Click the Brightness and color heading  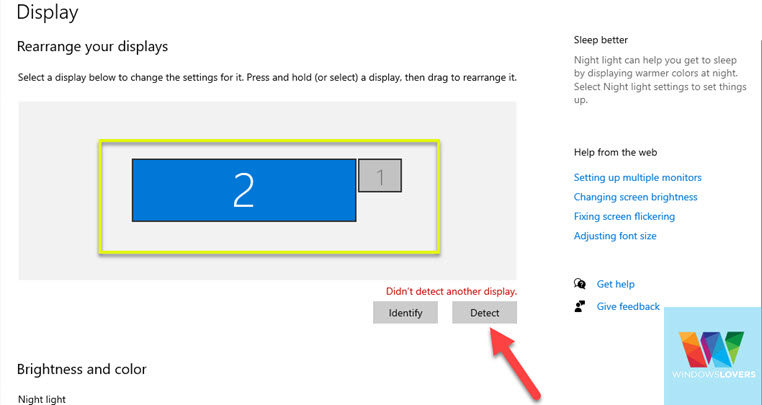pos(82,370)
